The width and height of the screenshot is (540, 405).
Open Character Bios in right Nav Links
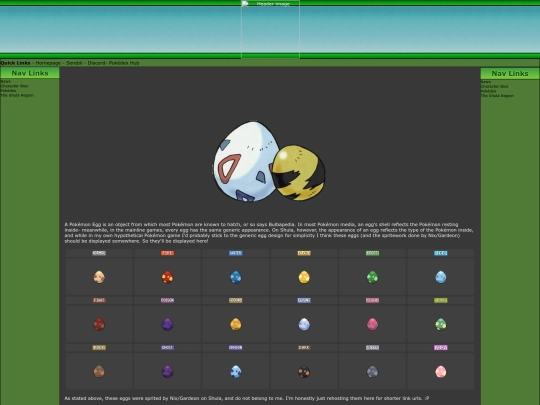495,86
